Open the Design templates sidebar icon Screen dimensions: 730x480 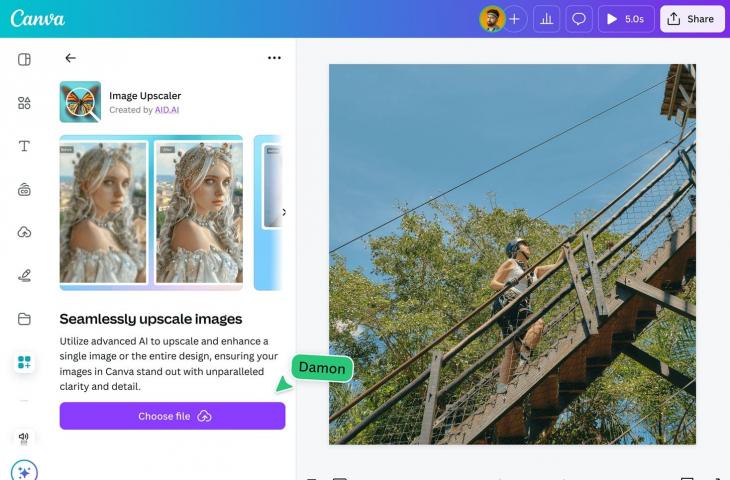pyautogui.click(x=24, y=60)
